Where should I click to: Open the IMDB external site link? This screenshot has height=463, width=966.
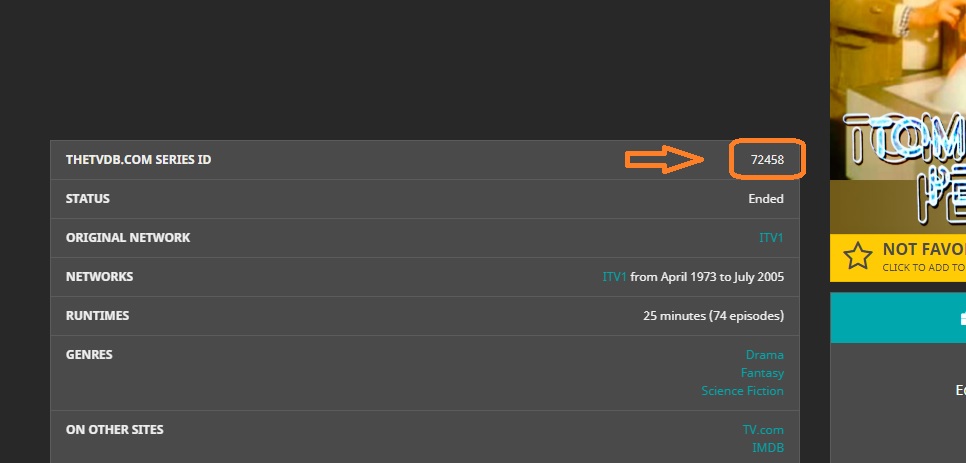pos(768,448)
